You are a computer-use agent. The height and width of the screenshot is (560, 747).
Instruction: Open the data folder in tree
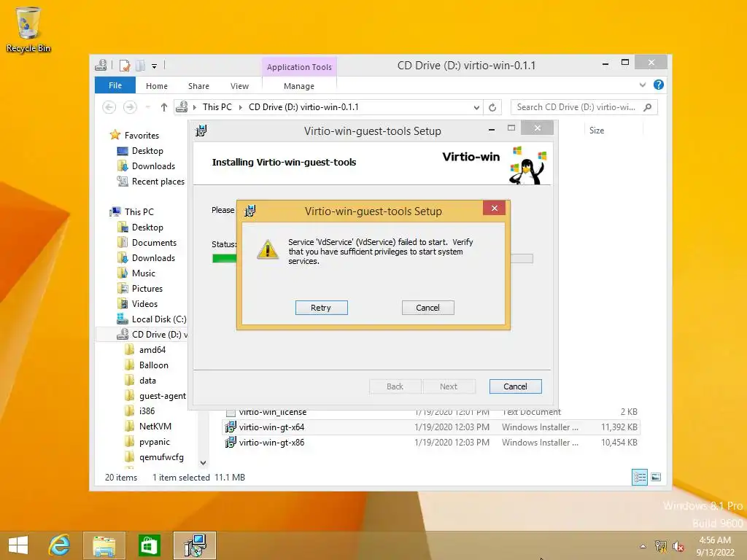coord(147,381)
